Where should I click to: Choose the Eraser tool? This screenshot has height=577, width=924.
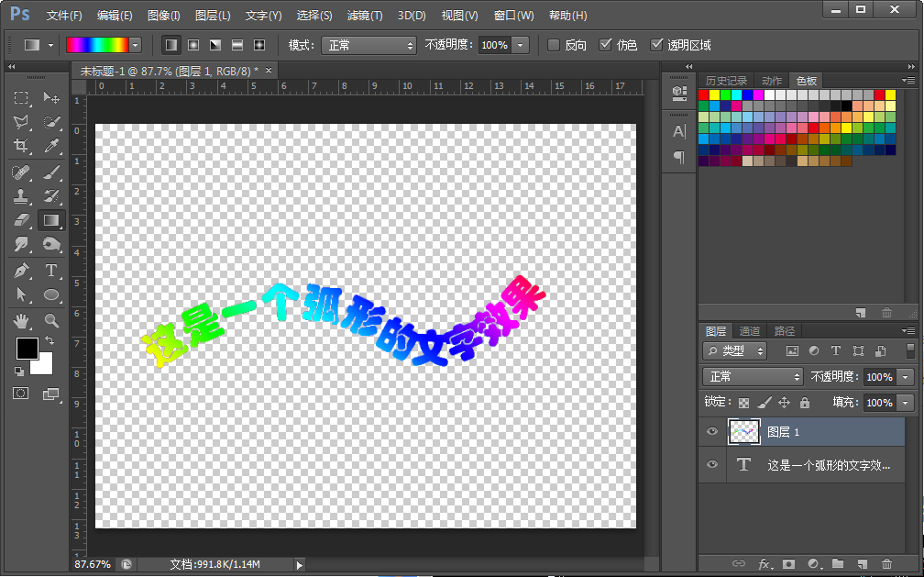[x=21, y=220]
